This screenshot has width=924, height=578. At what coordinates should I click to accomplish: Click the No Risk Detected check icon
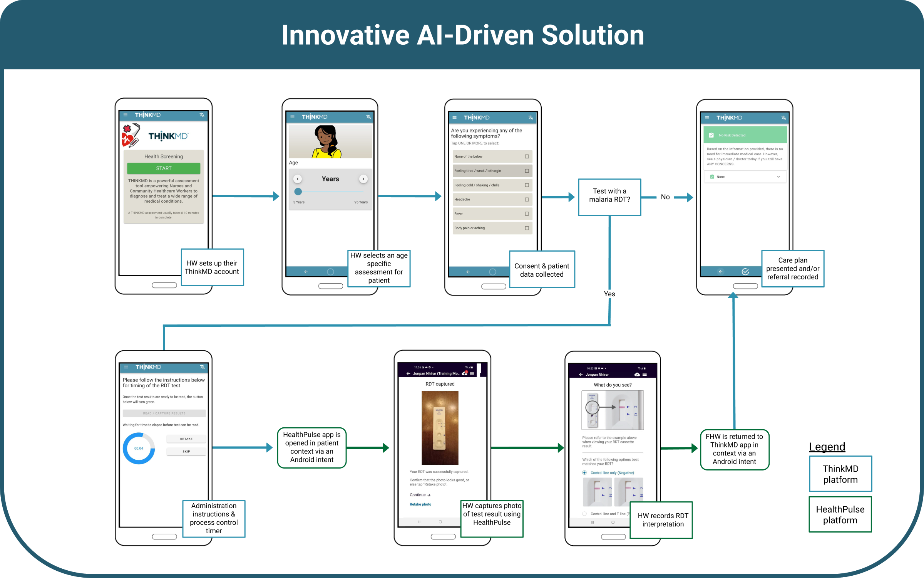click(x=711, y=135)
